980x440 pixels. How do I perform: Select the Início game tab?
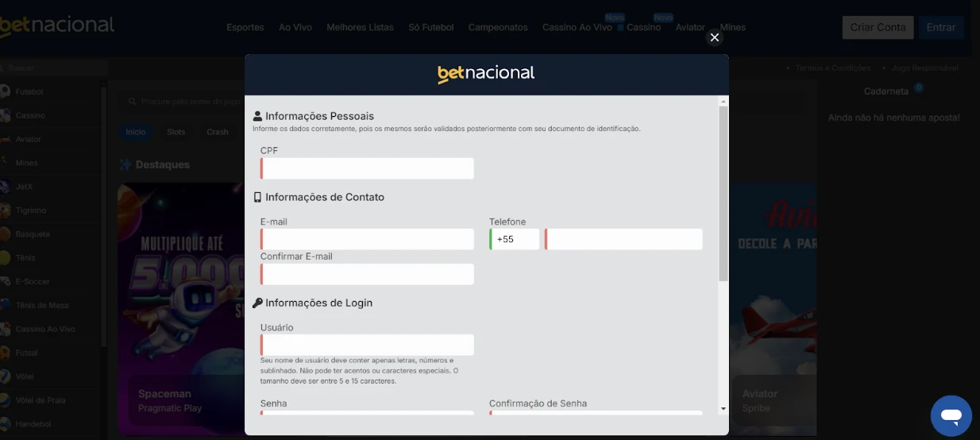pos(136,132)
